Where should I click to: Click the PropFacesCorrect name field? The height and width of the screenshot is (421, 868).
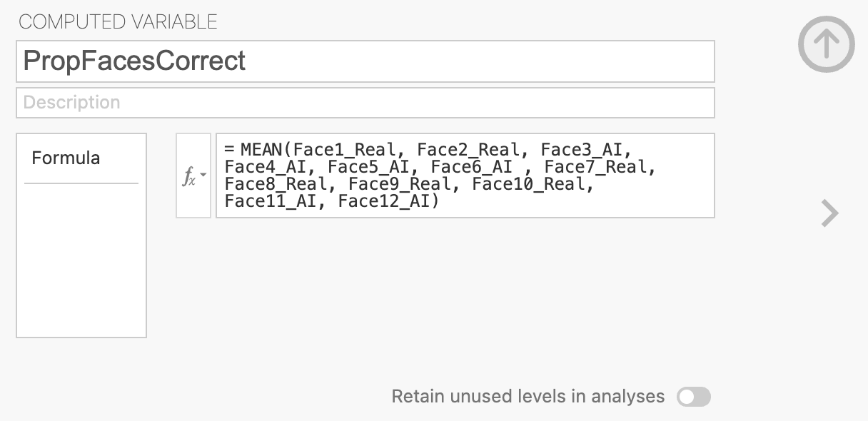click(x=365, y=61)
